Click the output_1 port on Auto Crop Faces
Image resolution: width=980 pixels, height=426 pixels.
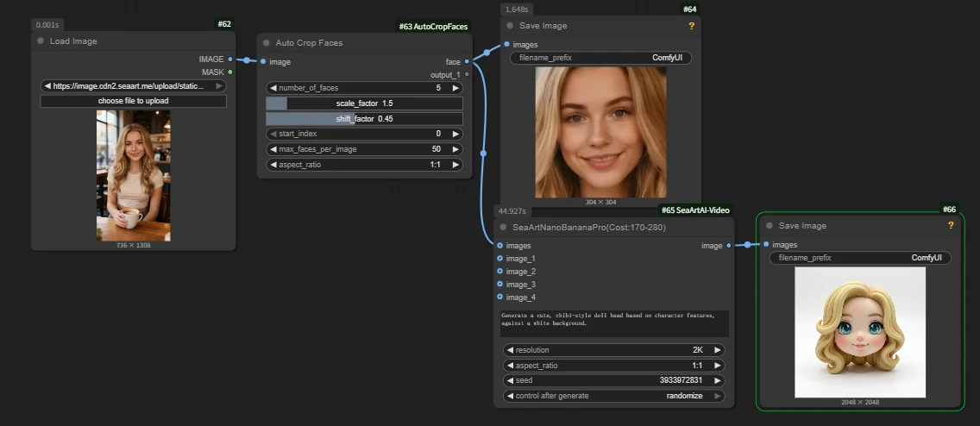[x=467, y=75]
